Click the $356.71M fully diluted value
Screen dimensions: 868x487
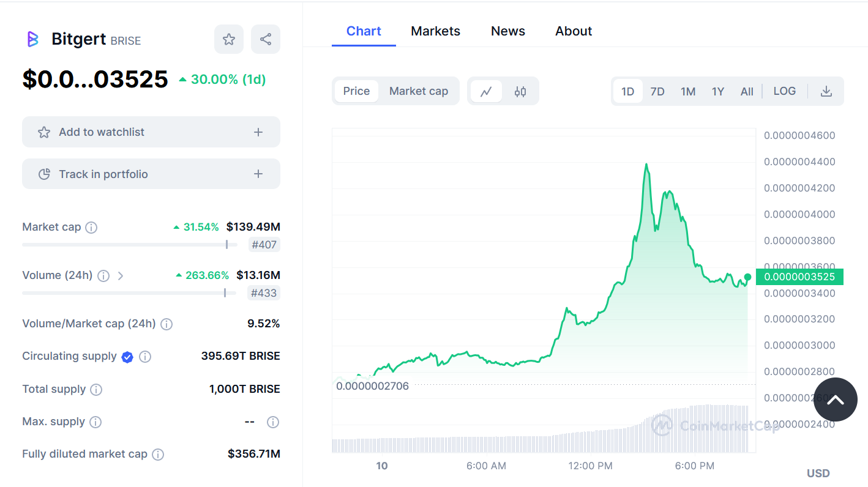coord(254,454)
